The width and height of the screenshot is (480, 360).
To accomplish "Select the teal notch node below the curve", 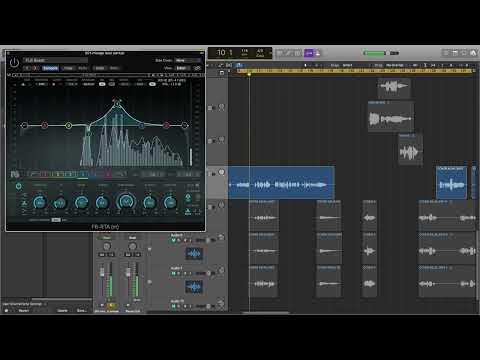I will point(89,134).
